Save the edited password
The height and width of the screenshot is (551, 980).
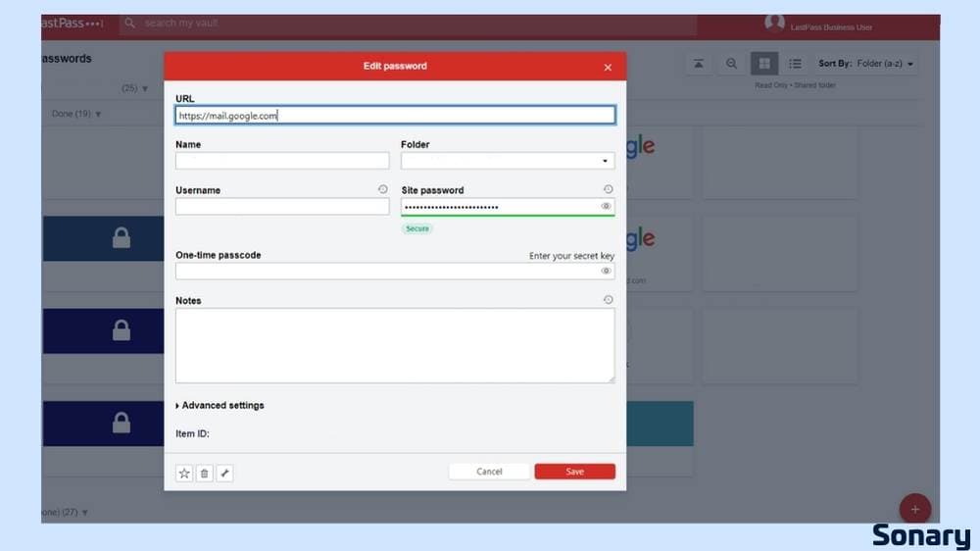(x=574, y=472)
